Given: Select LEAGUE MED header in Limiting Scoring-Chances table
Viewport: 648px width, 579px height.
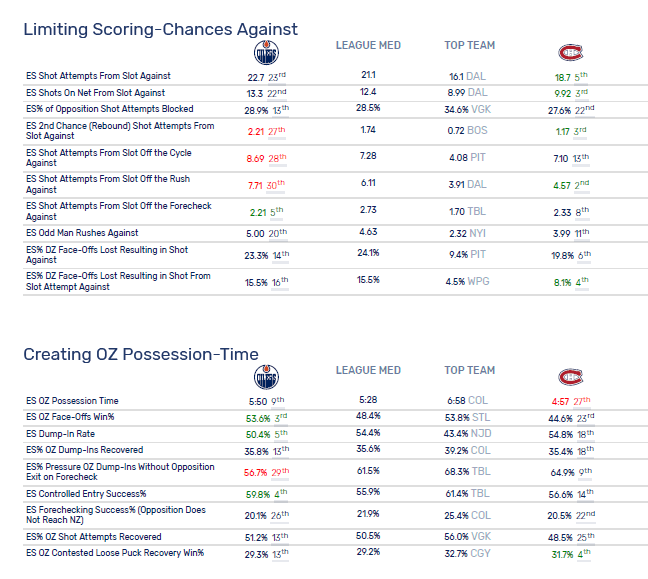Looking at the screenshot, I should pos(367,45).
